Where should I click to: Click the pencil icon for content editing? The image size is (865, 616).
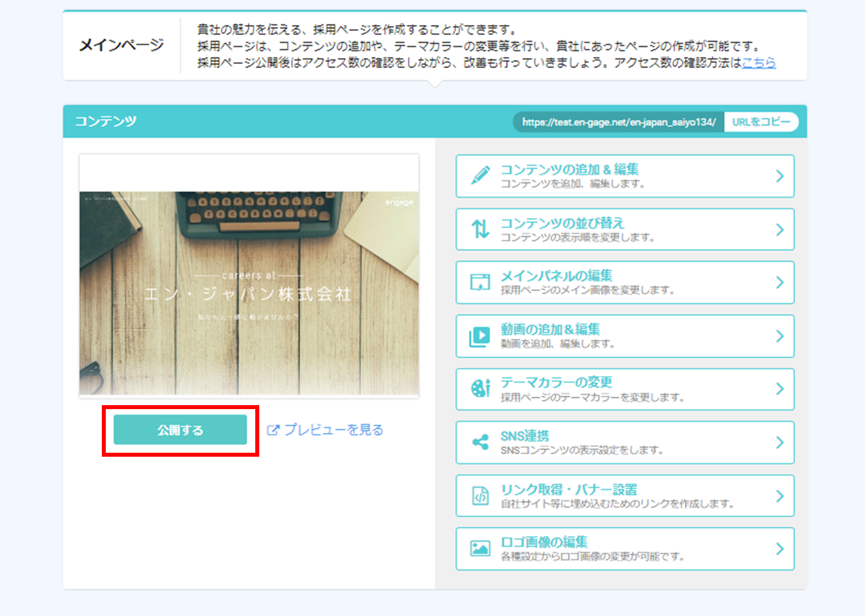[x=481, y=175]
